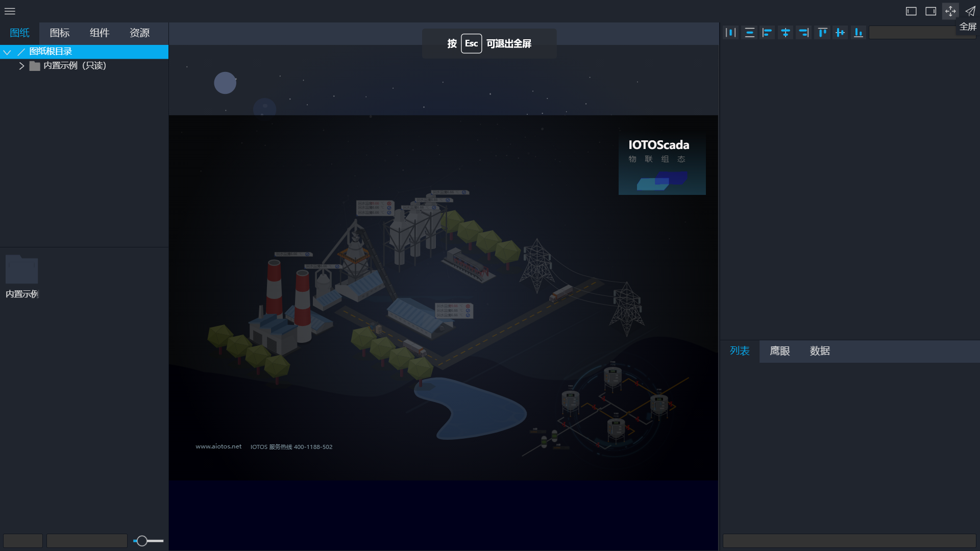Screen dimensions: 980x551
Task: Align items to vertical middle
Action: [840, 33]
